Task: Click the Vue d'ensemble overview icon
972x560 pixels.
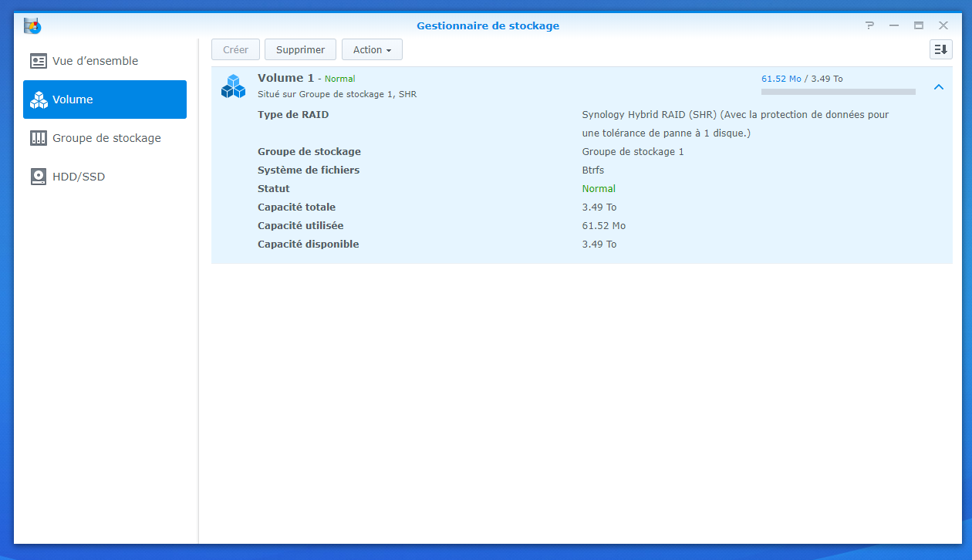Action: coord(39,61)
